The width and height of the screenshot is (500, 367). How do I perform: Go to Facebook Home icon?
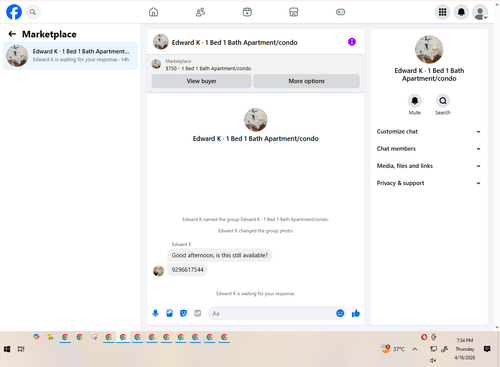click(153, 12)
